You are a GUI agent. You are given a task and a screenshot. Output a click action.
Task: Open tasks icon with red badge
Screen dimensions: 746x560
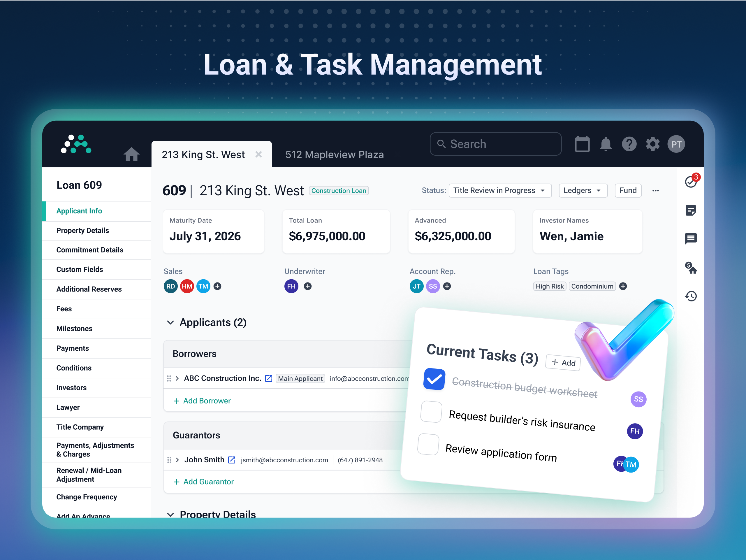pyautogui.click(x=691, y=182)
